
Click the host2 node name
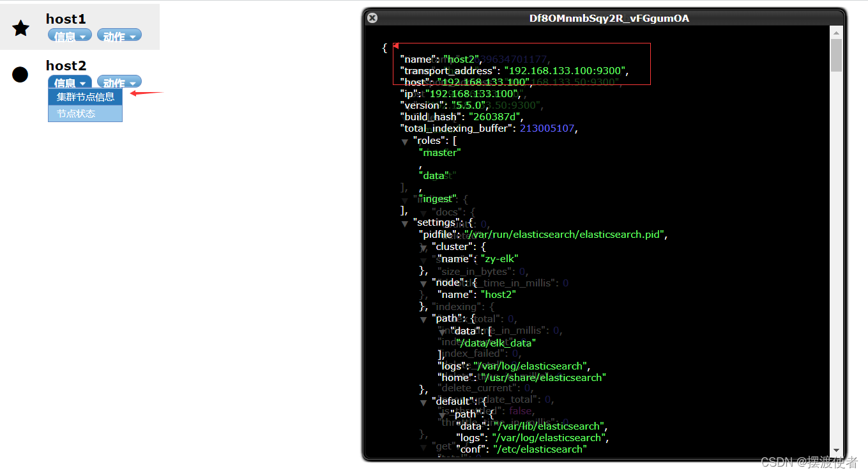tap(66, 66)
